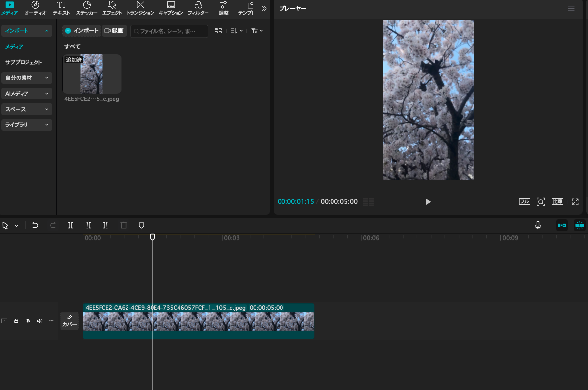This screenshot has height=390, width=588.
Task: Expand the 自分の素材 section
Action: pyautogui.click(x=27, y=78)
